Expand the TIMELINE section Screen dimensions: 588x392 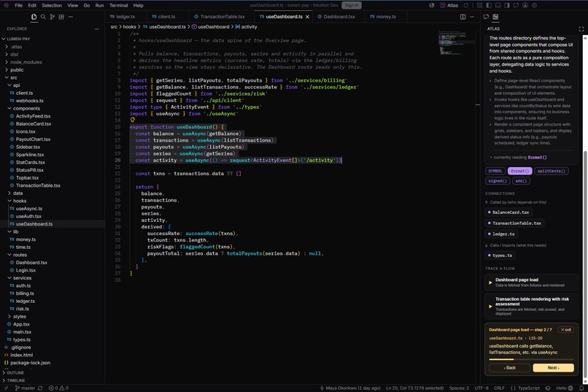(16, 380)
